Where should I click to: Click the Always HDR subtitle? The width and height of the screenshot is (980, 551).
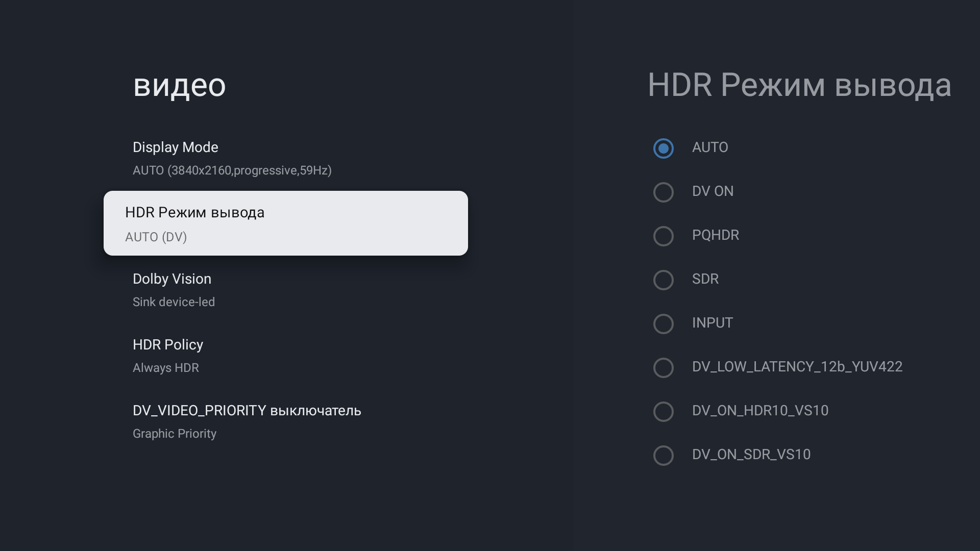coord(166,368)
